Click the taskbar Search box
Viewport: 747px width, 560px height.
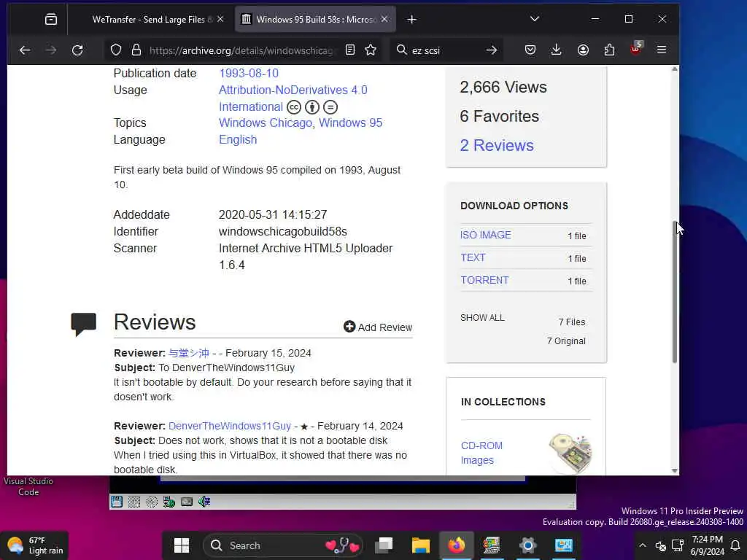[x=283, y=545]
